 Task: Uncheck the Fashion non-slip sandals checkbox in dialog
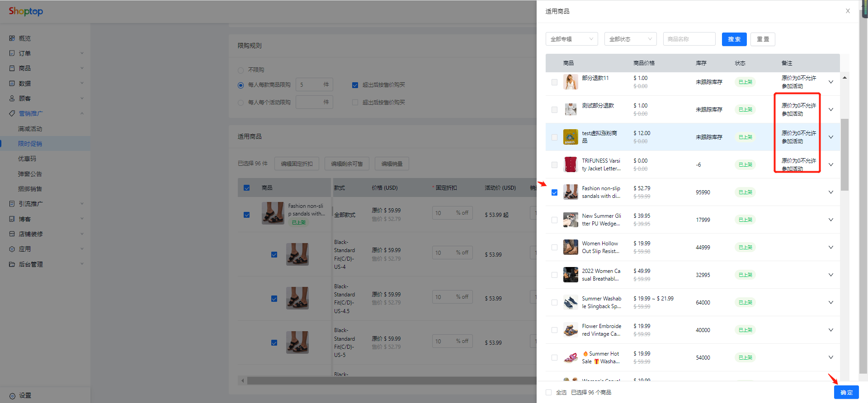tap(554, 192)
